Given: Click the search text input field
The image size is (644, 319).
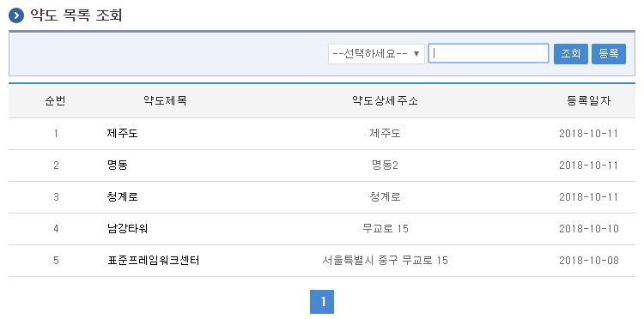Looking at the screenshot, I should pos(489,54).
